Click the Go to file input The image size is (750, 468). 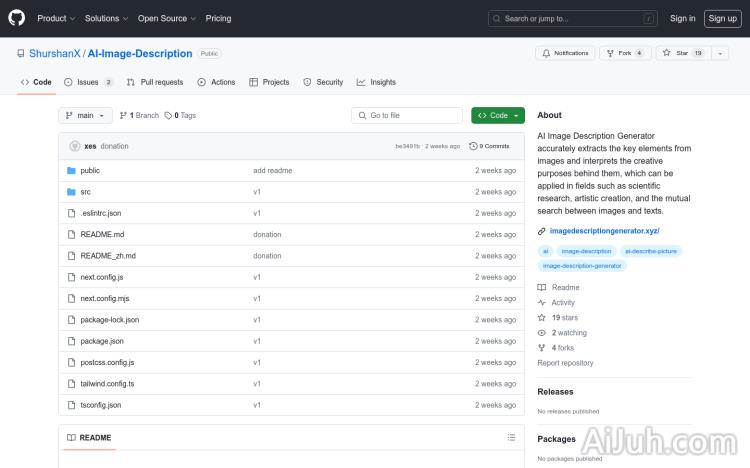tap(407, 116)
